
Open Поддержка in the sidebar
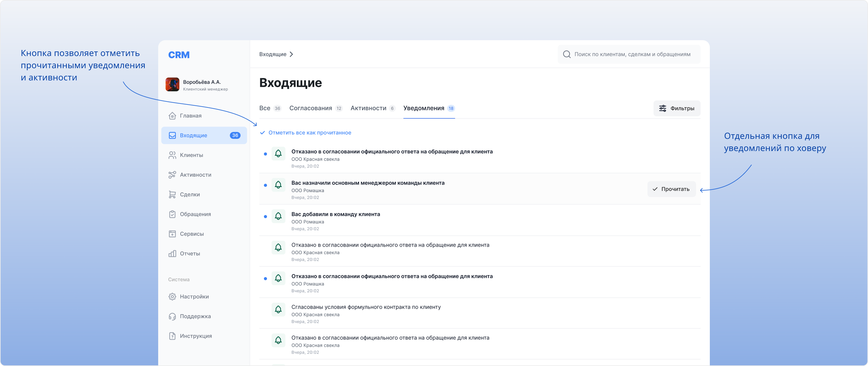pyautogui.click(x=204, y=316)
